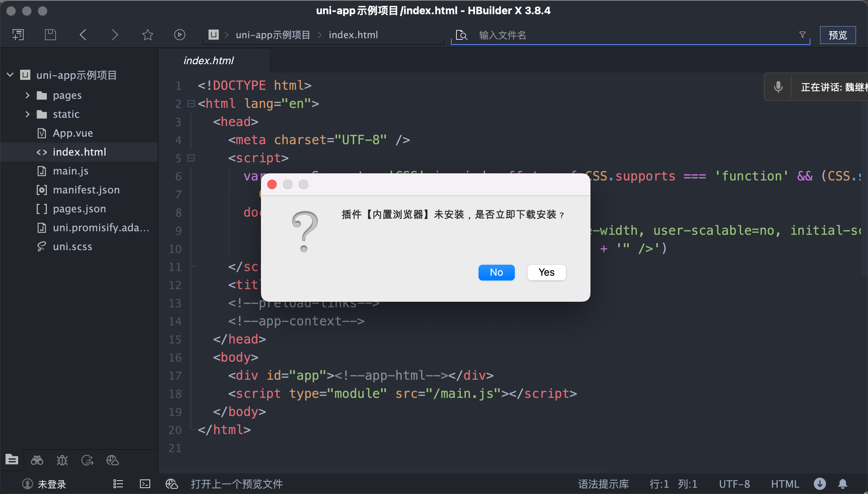Open the terminal from the status bar
The width and height of the screenshot is (868, 494).
[145, 484]
